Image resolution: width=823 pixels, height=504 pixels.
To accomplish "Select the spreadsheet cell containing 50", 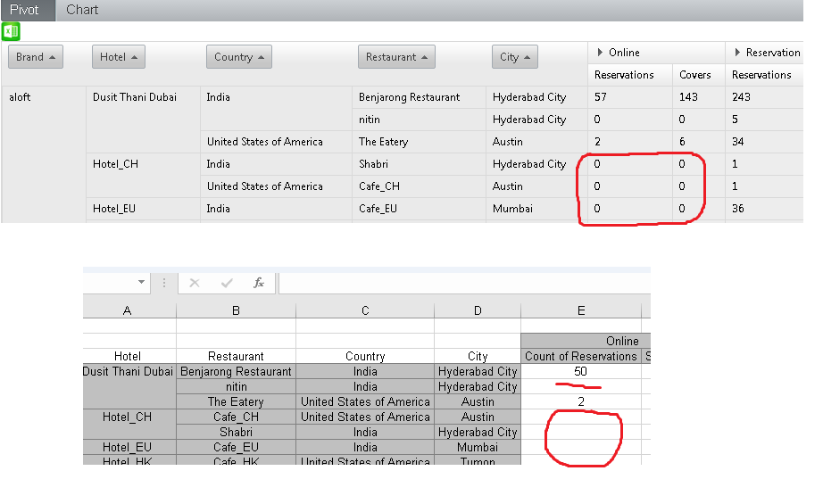I will pyautogui.click(x=581, y=371).
